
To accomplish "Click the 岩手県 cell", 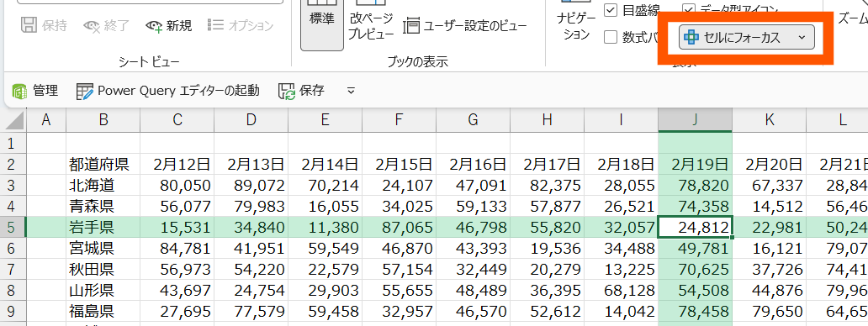I will pos(103,227).
